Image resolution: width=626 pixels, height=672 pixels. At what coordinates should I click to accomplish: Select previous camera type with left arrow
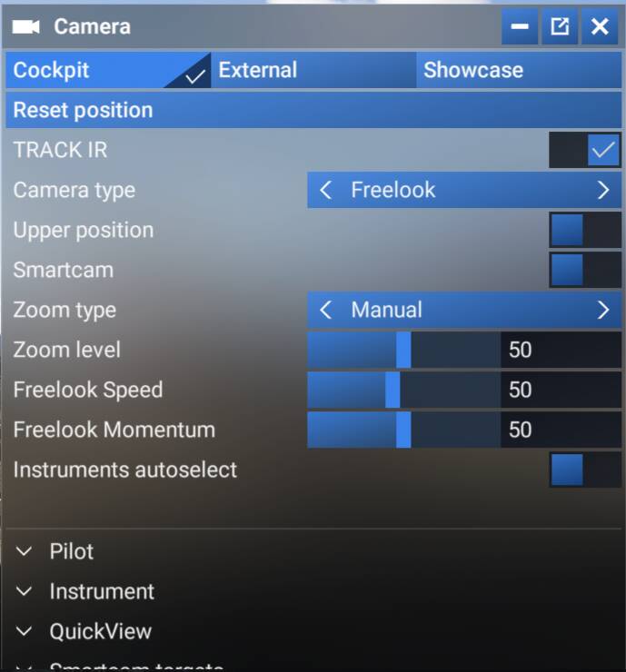coord(326,190)
